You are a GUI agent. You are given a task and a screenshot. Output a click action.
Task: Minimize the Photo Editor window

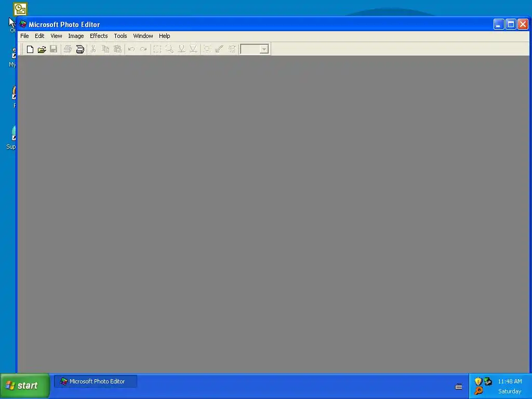[498, 24]
